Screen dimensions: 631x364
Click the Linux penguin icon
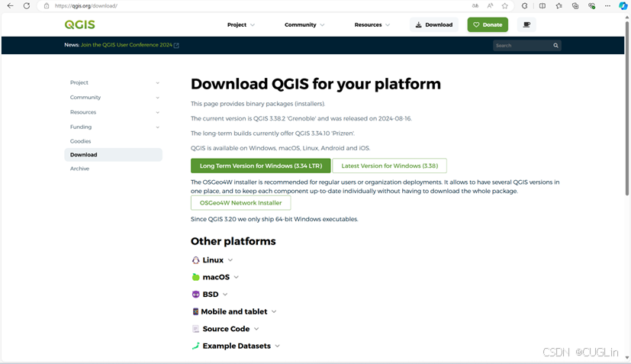(195, 260)
